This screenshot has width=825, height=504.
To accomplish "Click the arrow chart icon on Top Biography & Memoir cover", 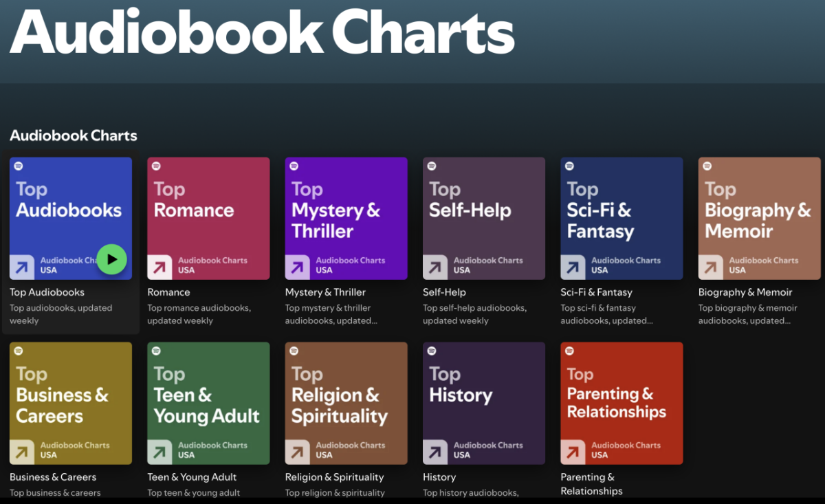I will (x=710, y=267).
